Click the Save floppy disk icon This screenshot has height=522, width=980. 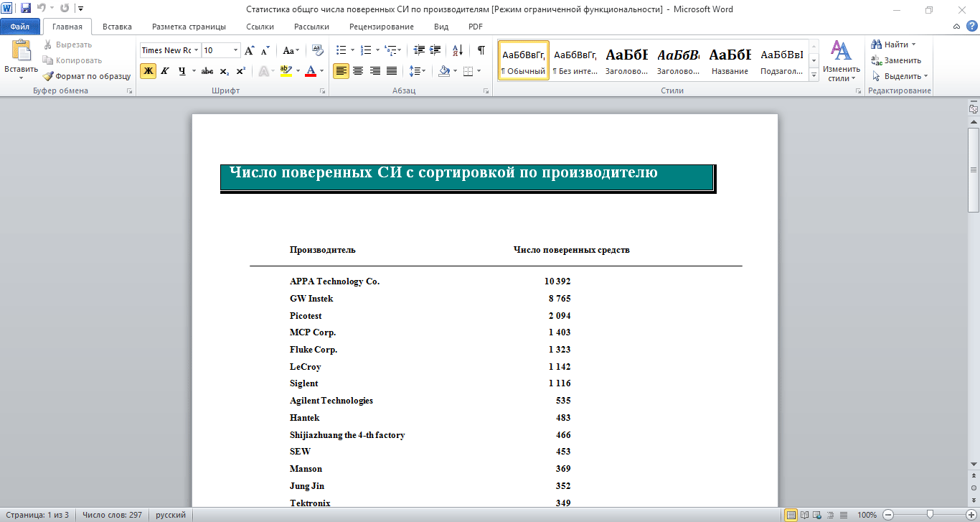point(26,9)
